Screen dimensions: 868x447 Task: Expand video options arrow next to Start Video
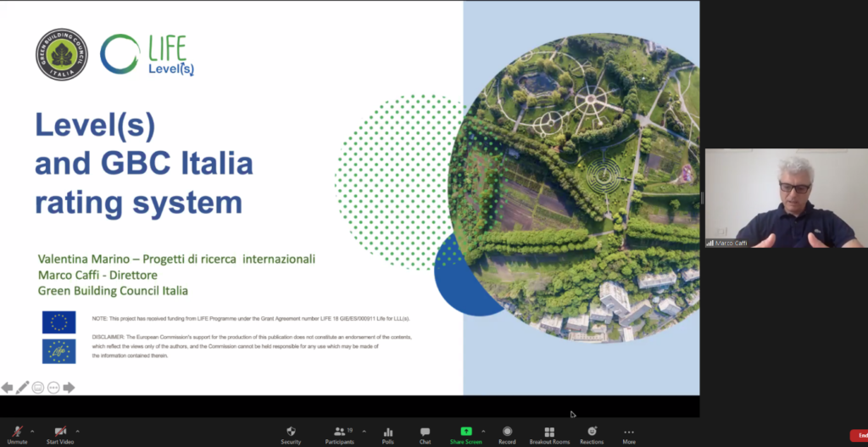click(x=77, y=431)
